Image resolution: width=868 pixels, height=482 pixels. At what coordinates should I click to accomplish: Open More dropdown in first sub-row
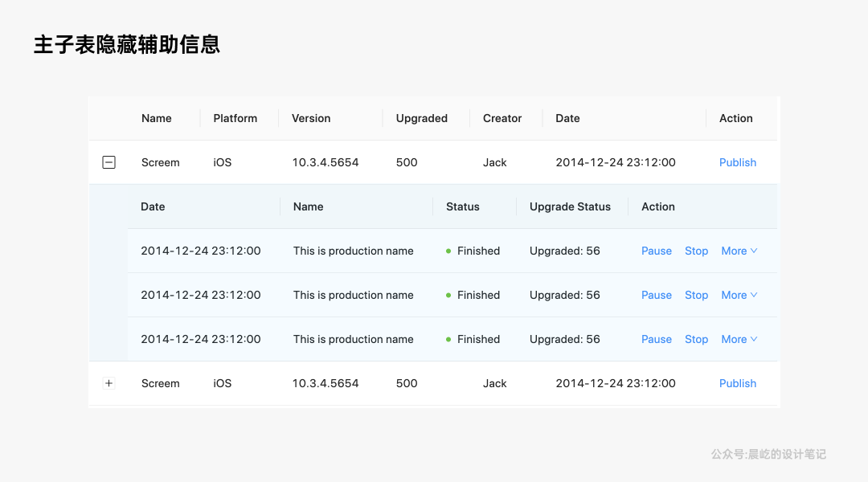[739, 251]
